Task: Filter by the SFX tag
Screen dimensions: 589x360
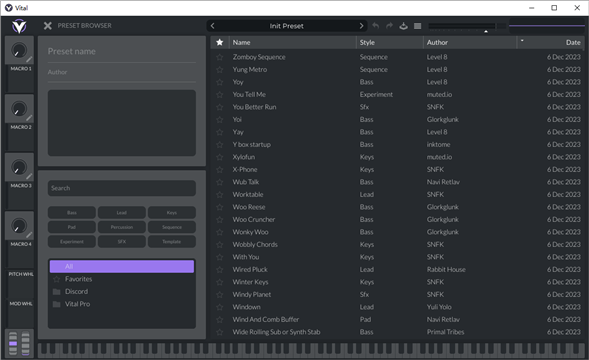Action: (x=122, y=242)
